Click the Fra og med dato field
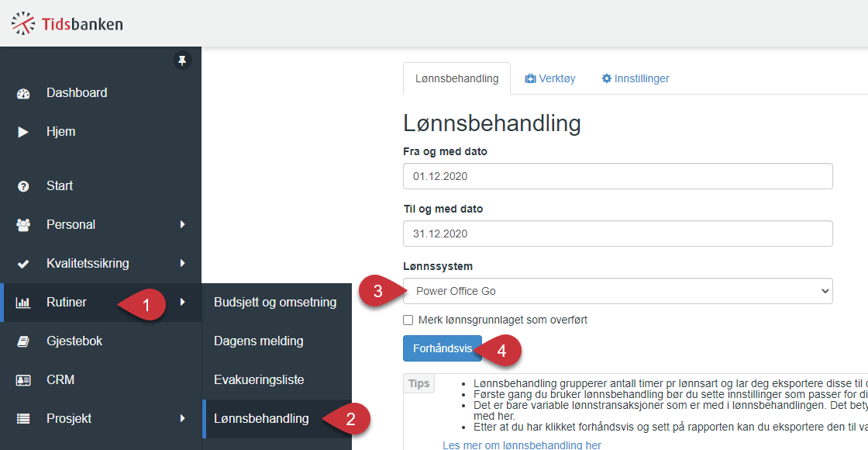 (x=618, y=176)
